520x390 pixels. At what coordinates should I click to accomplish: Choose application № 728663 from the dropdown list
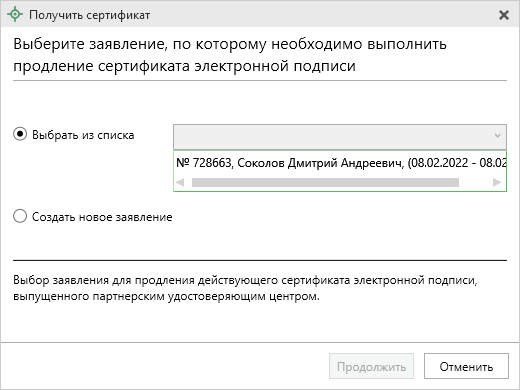(340, 163)
